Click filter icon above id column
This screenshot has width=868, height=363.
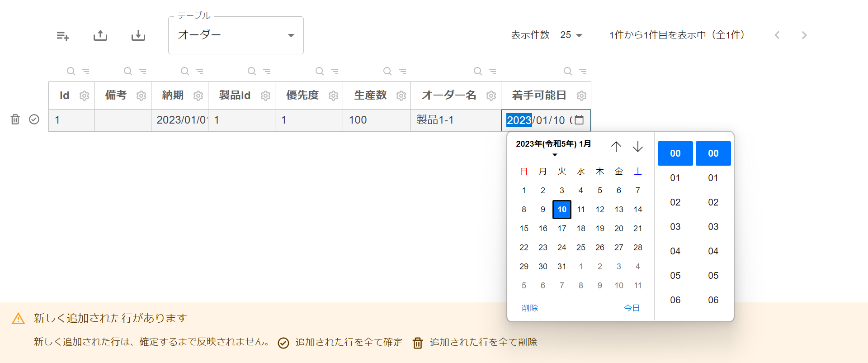click(85, 71)
